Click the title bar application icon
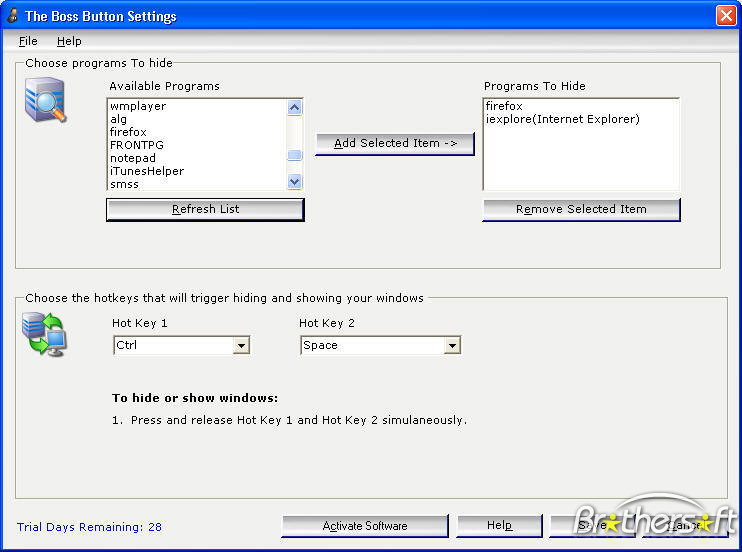This screenshot has height=552, width=742. point(11,16)
